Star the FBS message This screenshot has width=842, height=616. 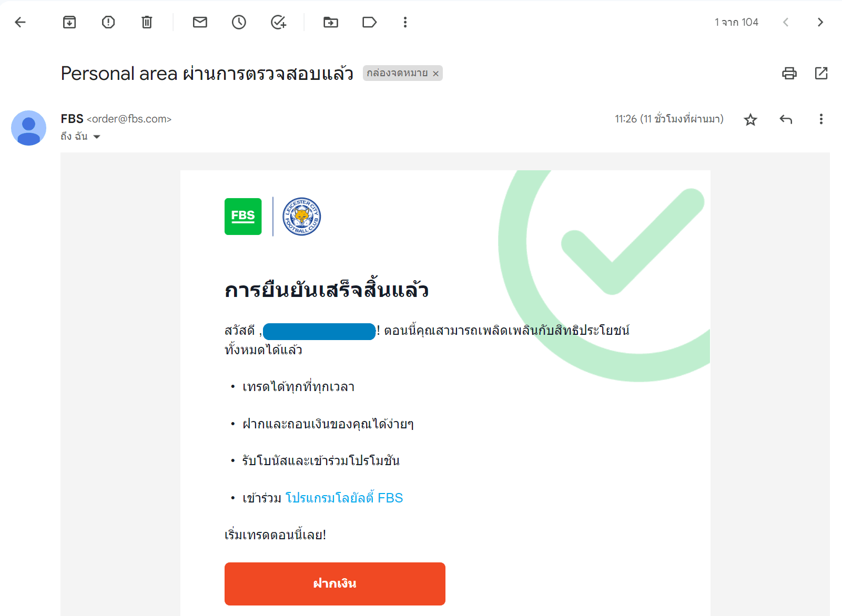tap(750, 120)
